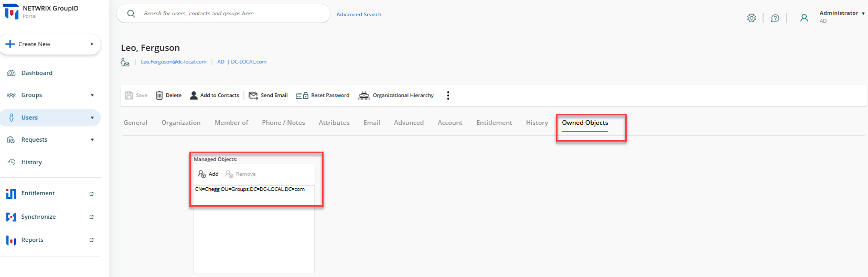This screenshot has width=868, height=277.
Task: Click Add under Managed Objects
Action: point(208,174)
